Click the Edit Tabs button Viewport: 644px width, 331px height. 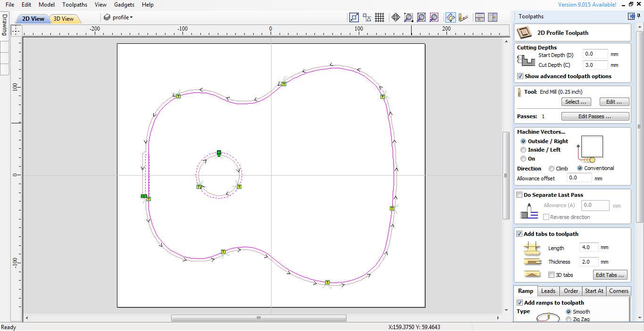coord(610,275)
